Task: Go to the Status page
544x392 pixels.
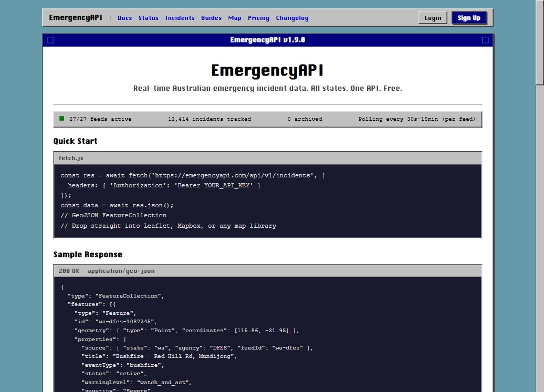Action: [149, 18]
